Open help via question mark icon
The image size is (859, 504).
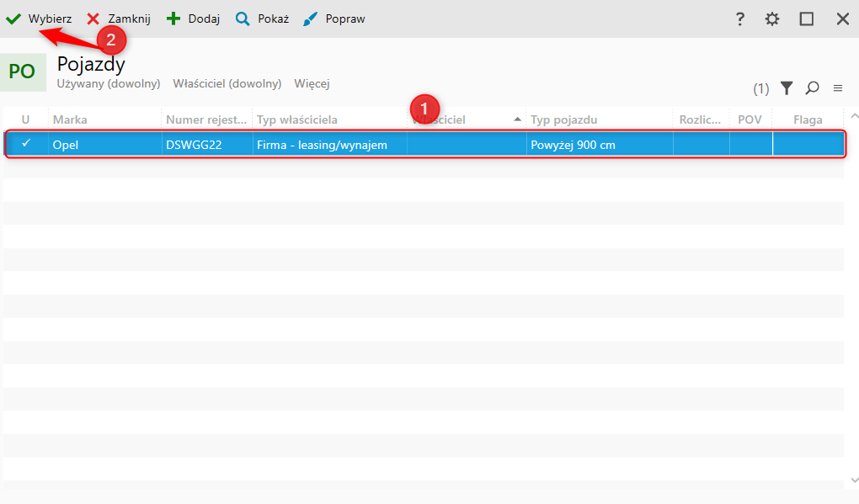739,19
